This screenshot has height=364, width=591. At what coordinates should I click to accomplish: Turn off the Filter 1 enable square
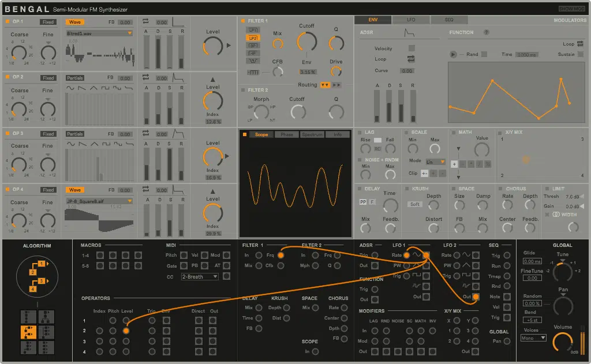pyautogui.click(x=243, y=21)
